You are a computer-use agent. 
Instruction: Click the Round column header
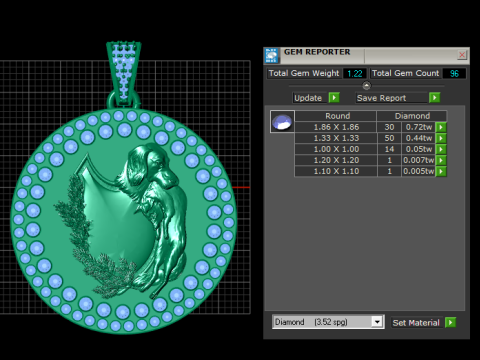coord(336,116)
